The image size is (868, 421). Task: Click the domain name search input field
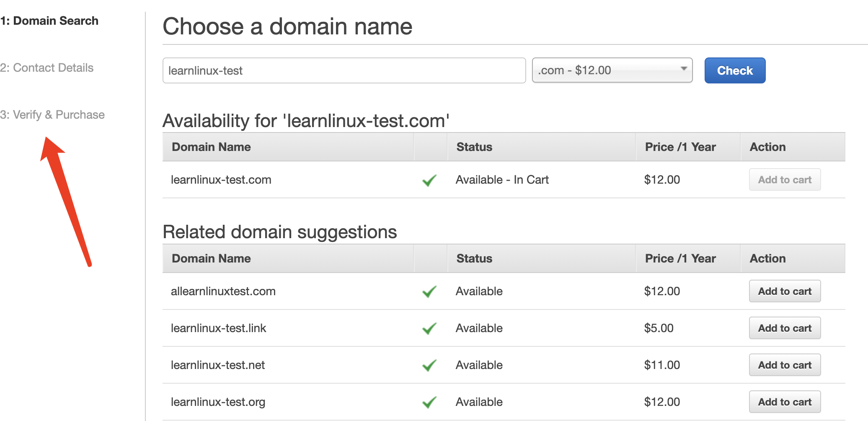(x=344, y=70)
